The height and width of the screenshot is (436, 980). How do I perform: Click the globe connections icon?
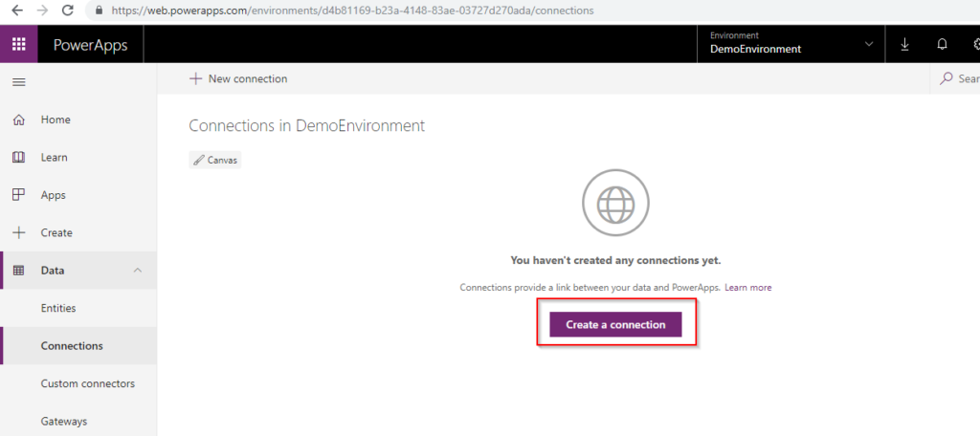pos(615,203)
